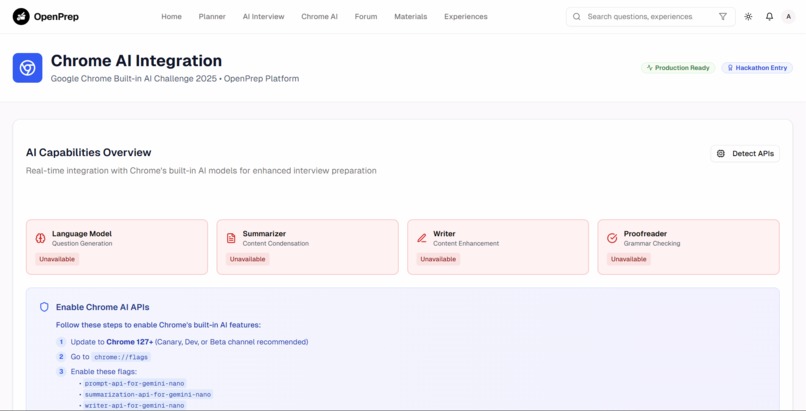Click the Summarizer card title
This screenshot has width=806, height=411.
[264, 234]
